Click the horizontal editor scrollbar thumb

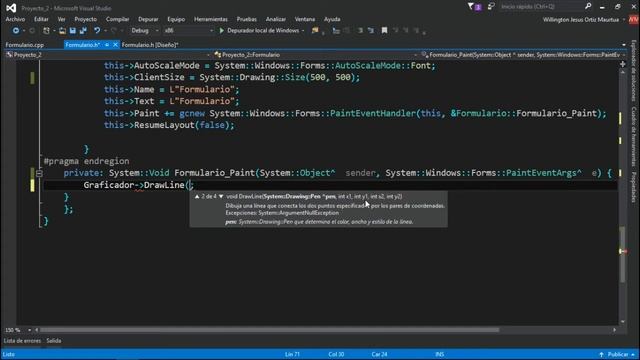click(269, 330)
